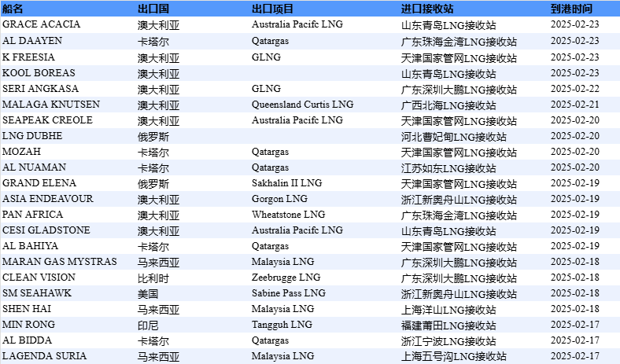Click 美国 export country cell

[148, 295]
